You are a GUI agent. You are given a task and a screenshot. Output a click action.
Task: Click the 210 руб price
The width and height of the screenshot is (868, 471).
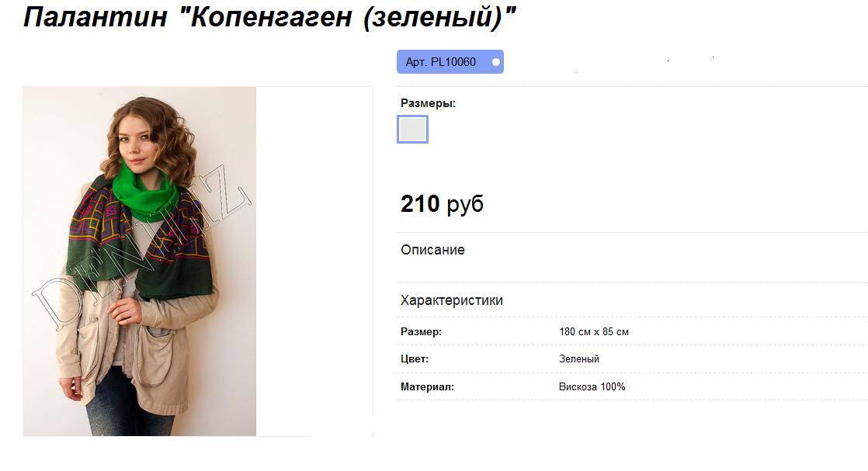tap(442, 203)
